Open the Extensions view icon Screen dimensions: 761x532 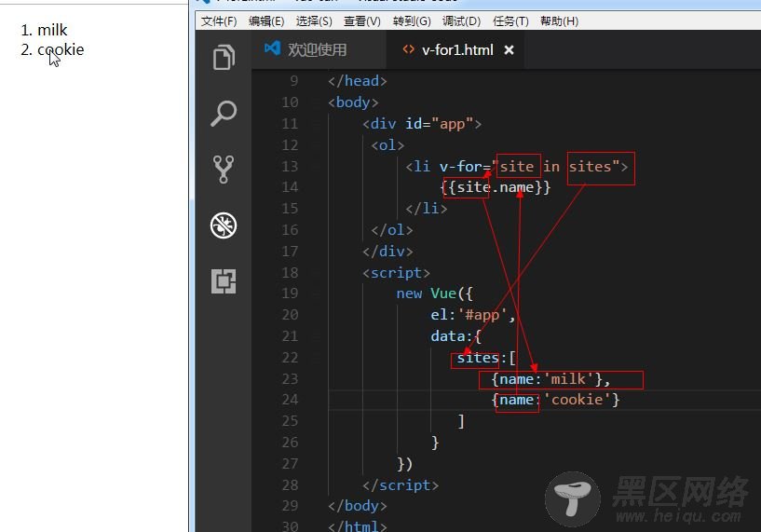tap(224, 281)
